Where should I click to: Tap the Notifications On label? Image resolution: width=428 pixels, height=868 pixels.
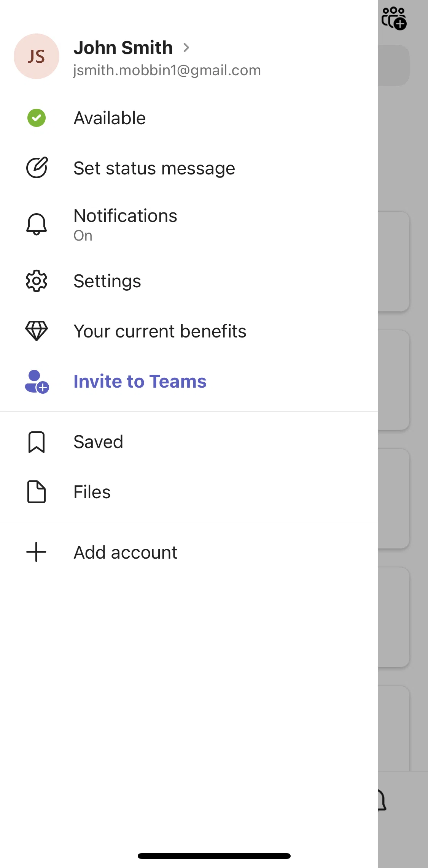click(83, 236)
